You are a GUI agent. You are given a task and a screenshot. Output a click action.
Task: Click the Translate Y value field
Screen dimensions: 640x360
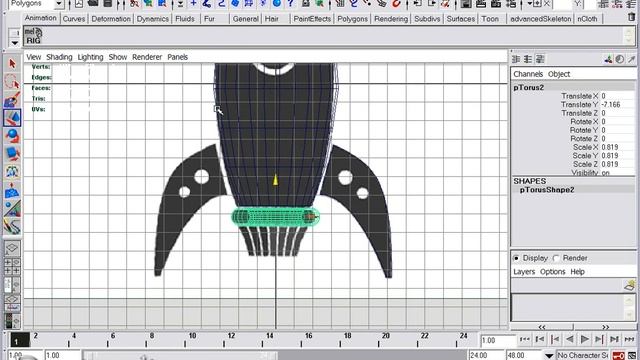point(617,105)
